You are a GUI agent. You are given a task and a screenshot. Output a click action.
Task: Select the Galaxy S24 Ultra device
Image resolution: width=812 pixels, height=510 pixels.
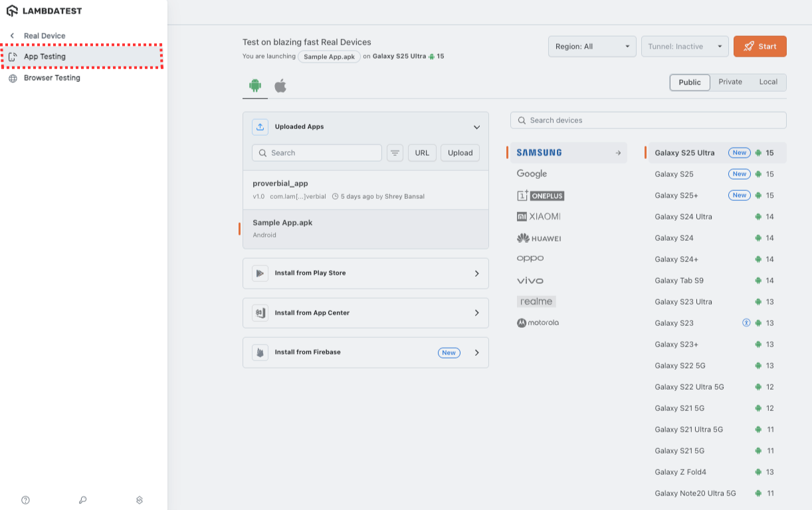(682, 216)
